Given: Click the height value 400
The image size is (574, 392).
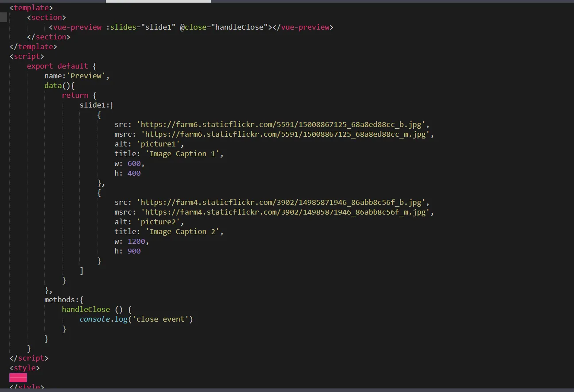Looking at the screenshot, I should tap(134, 173).
